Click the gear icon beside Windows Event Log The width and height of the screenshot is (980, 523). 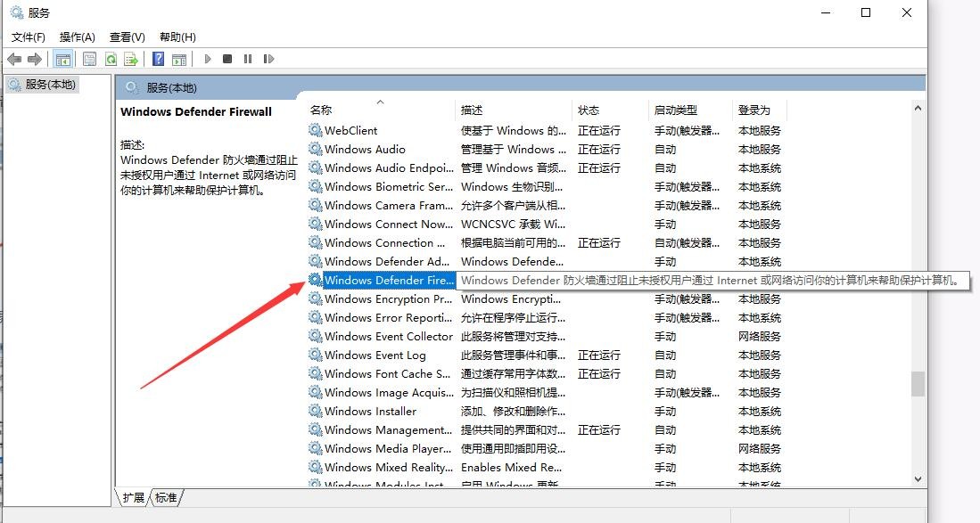[316, 355]
